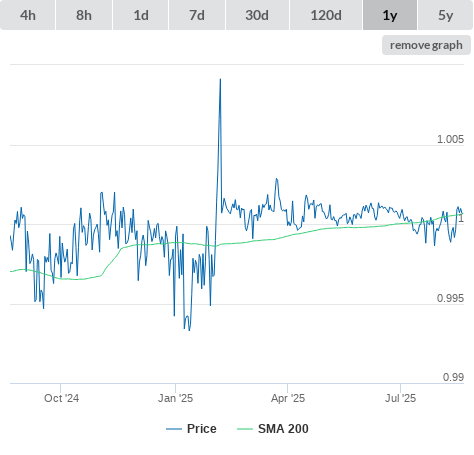
Task: Click the remove graph button
Action: [426, 45]
